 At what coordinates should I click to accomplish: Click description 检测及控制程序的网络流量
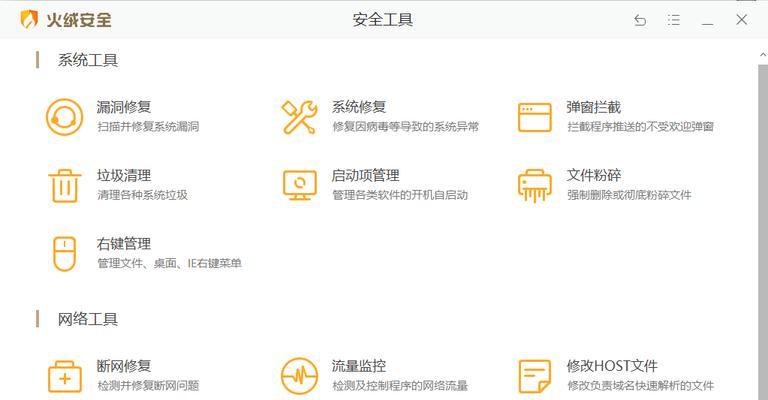click(400, 386)
